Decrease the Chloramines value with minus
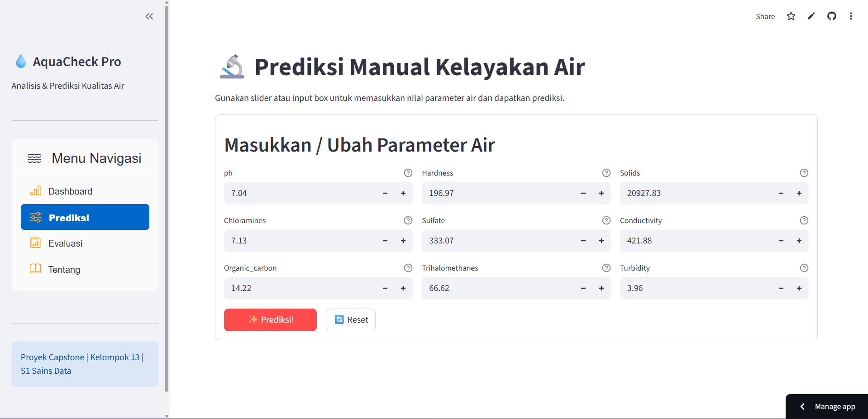The image size is (868, 419). tap(385, 241)
